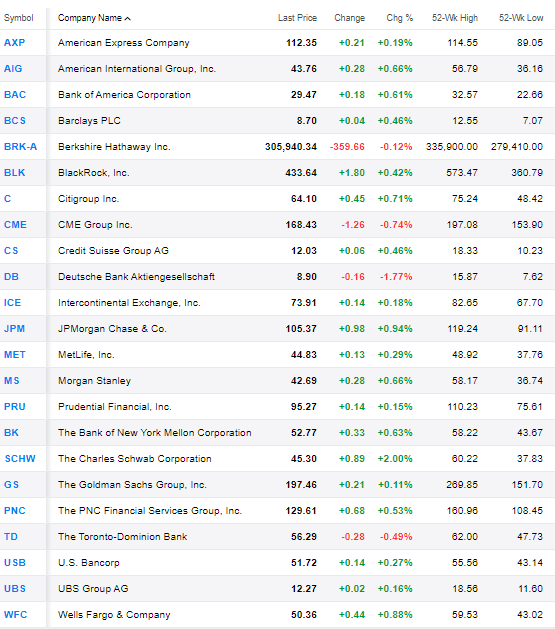Select American Express Company name

124,43
